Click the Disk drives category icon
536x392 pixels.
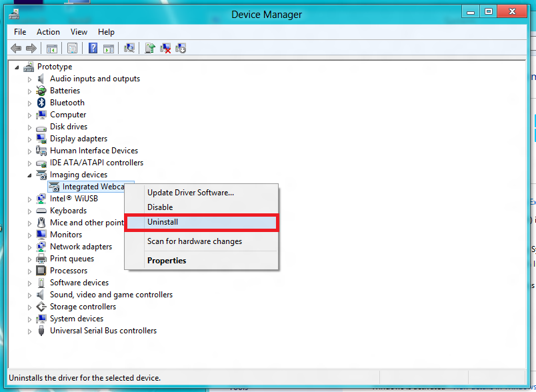[41, 127]
